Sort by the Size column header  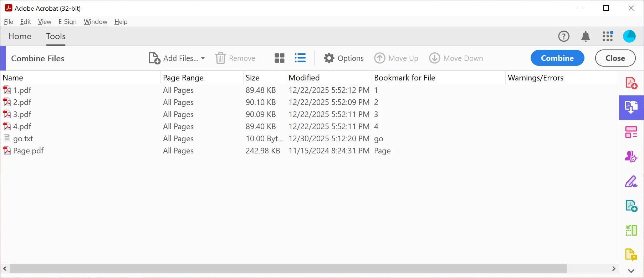[265, 78]
